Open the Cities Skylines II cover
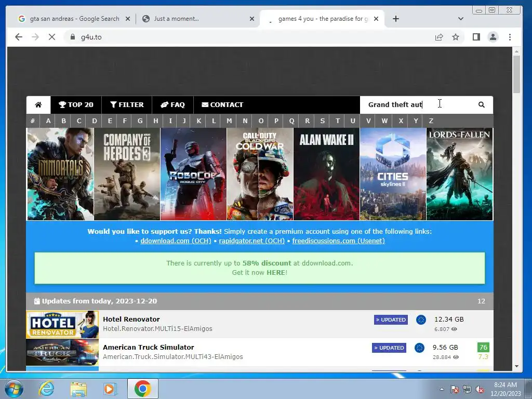This screenshot has height=399, width=532. [393, 174]
